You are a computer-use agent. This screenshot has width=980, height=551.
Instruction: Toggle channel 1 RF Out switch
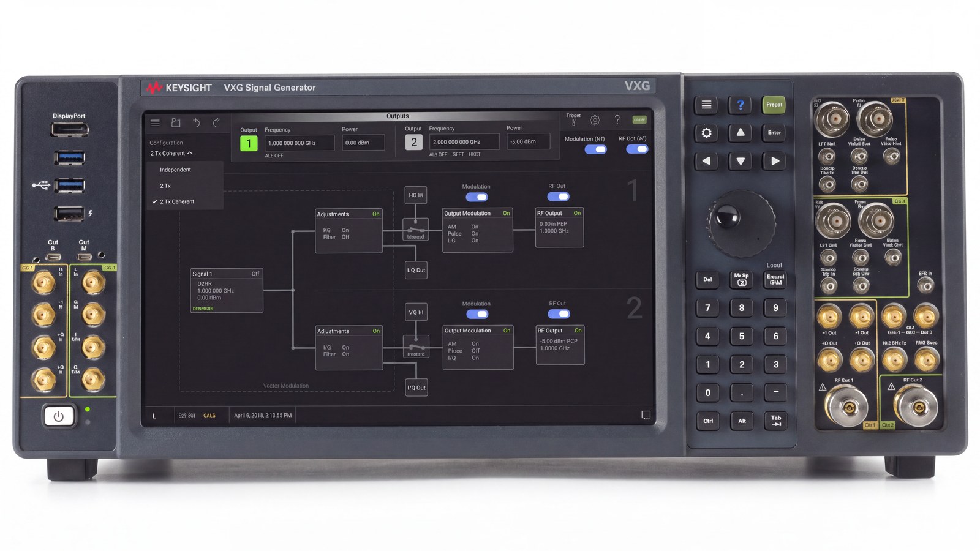pos(558,197)
